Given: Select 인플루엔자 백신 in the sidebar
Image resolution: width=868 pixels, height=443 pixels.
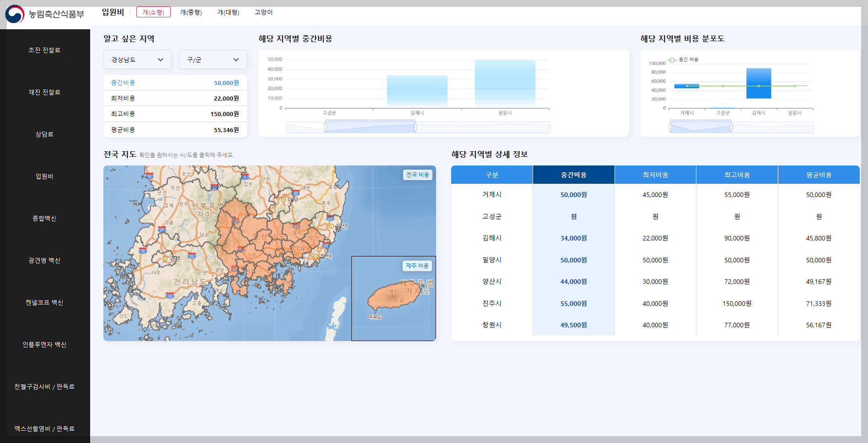Looking at the screenshot, I should tap(44, 345).
